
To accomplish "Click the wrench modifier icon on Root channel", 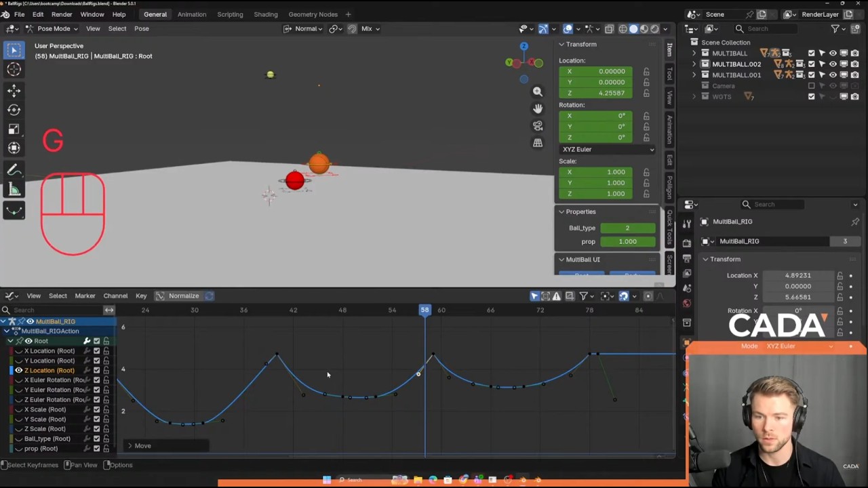I will 87,341.
